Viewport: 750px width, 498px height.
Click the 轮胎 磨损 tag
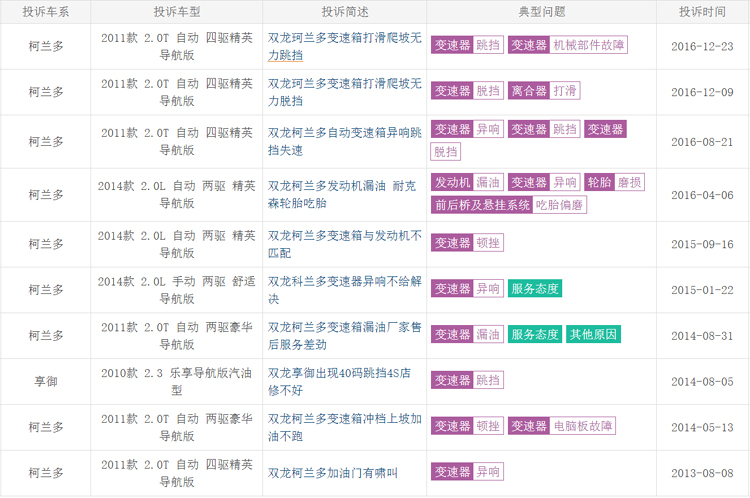[x=615, y=182]
